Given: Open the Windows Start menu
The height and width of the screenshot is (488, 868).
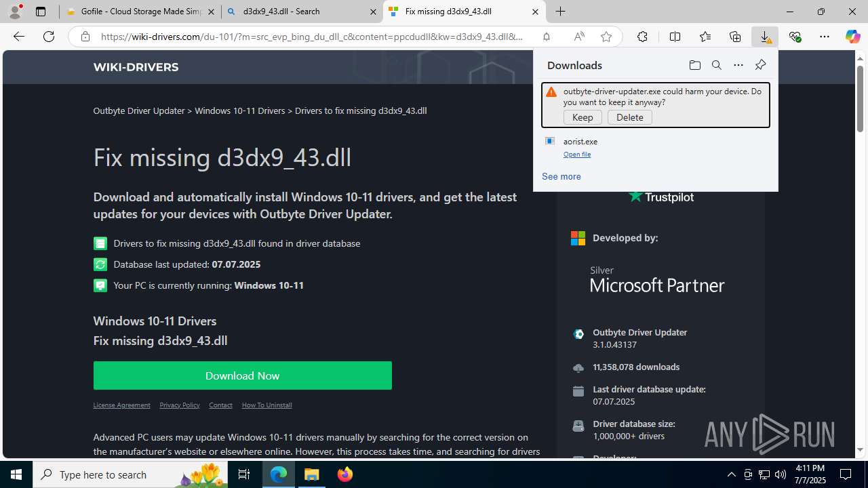Looking at the screenshot, I should [x=16, y=474].
